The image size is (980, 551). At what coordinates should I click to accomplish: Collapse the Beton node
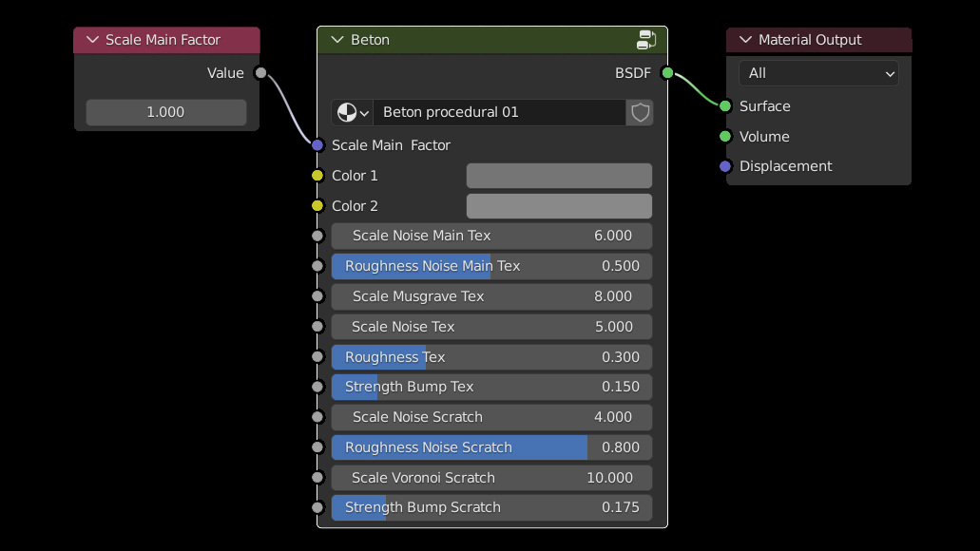click(x=336, y=40)
